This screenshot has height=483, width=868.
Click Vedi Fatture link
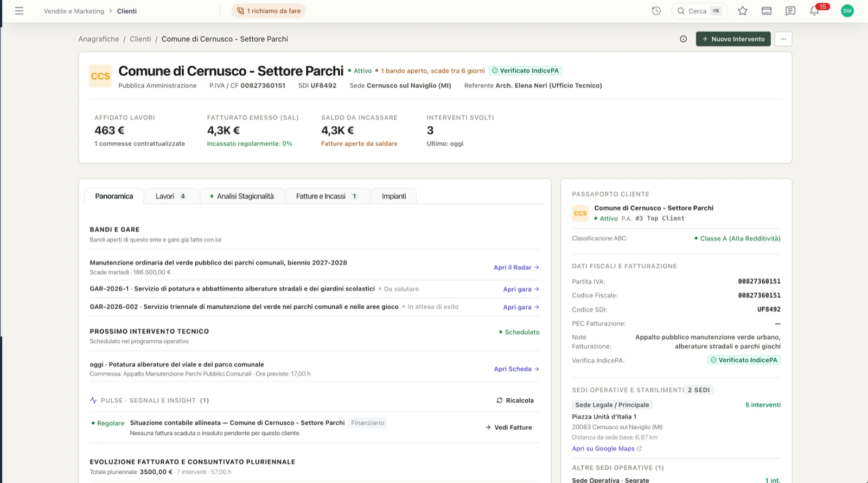click(508, 428)
